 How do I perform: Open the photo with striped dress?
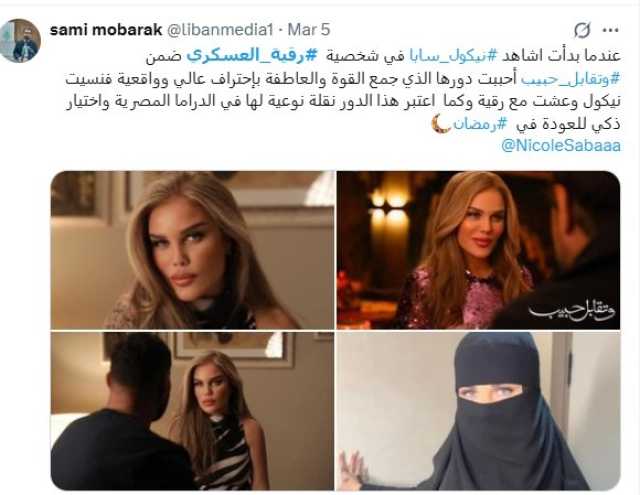(x=192, y=411)
